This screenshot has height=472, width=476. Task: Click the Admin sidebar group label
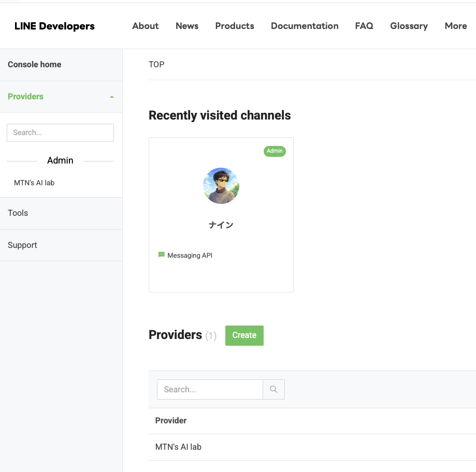60,160
